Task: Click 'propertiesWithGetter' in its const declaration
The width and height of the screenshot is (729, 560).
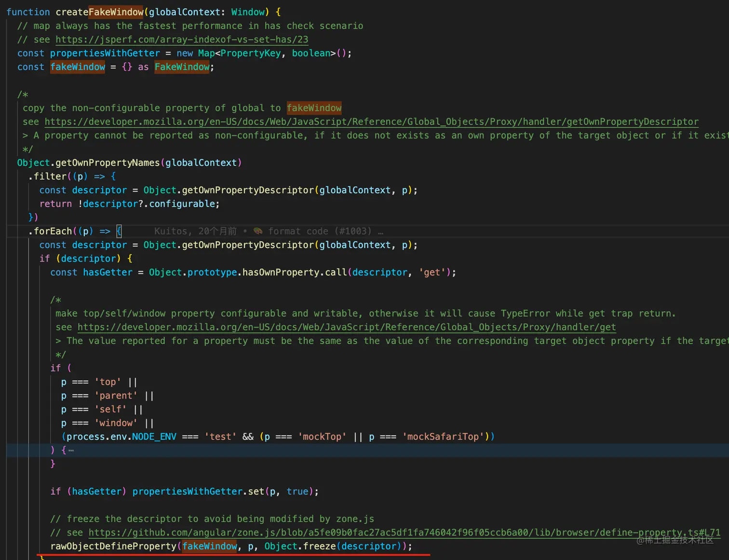Action: [x=105, y=53]
